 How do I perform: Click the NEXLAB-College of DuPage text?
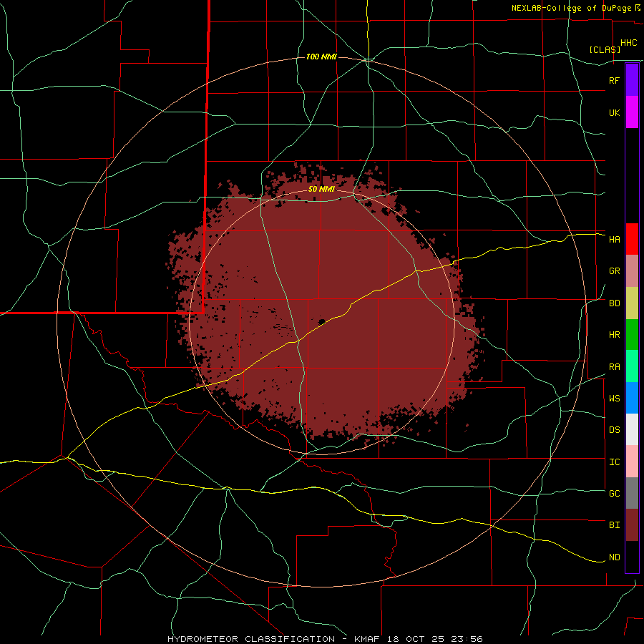[x=571, y=8]
